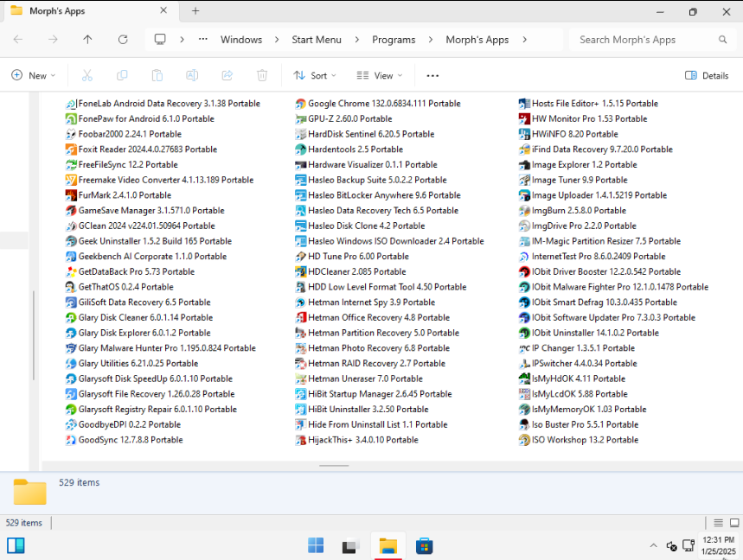Viewport: 743px width, 560px height.
Task: Show collapsed breadcrumb path ellipsis
Action: click(x=202, y=39)
